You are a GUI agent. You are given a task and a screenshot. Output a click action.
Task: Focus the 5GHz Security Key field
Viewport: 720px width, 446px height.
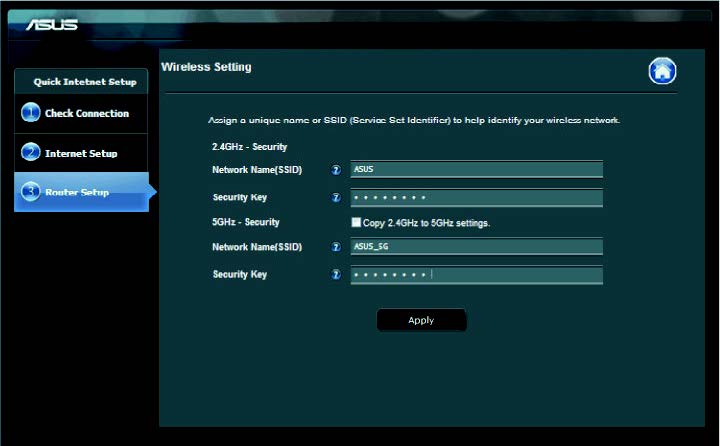click(x=477, y=275)
